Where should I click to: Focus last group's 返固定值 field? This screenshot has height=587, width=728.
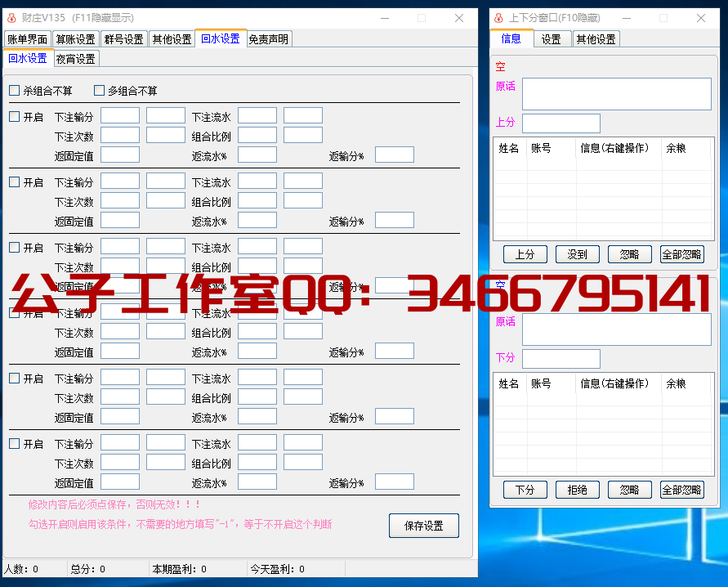(120, 482)
